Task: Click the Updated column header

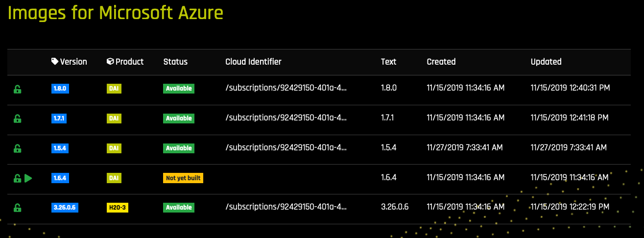Action: coord(546,62)
